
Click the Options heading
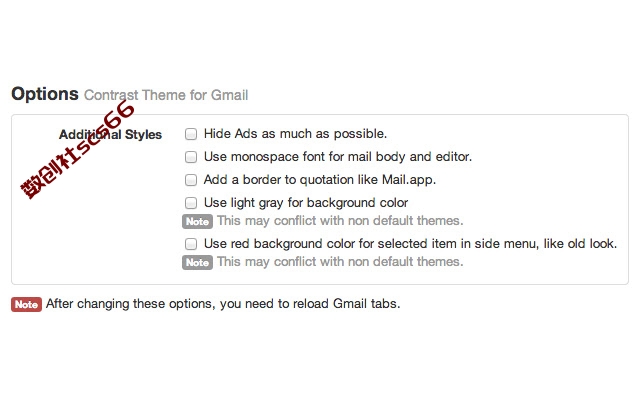(x=45, y=94)
